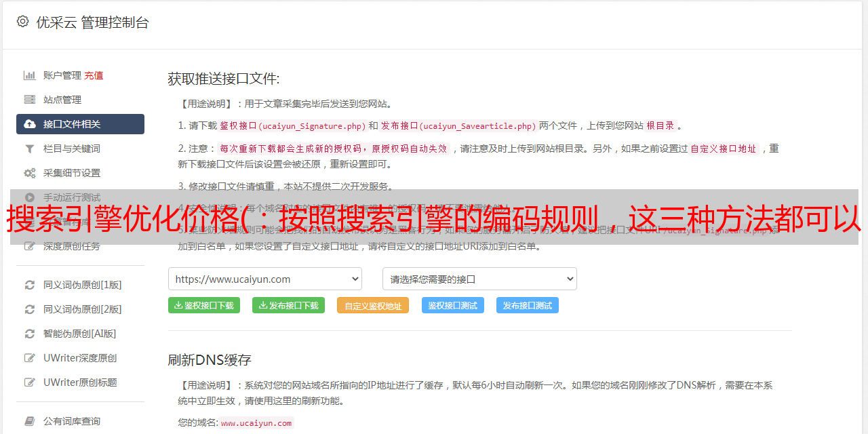Click the www.ucaiyun.com domain text
Image resolution: width=868 pixels, height=434 pixels.
click(x=256, y=423)
